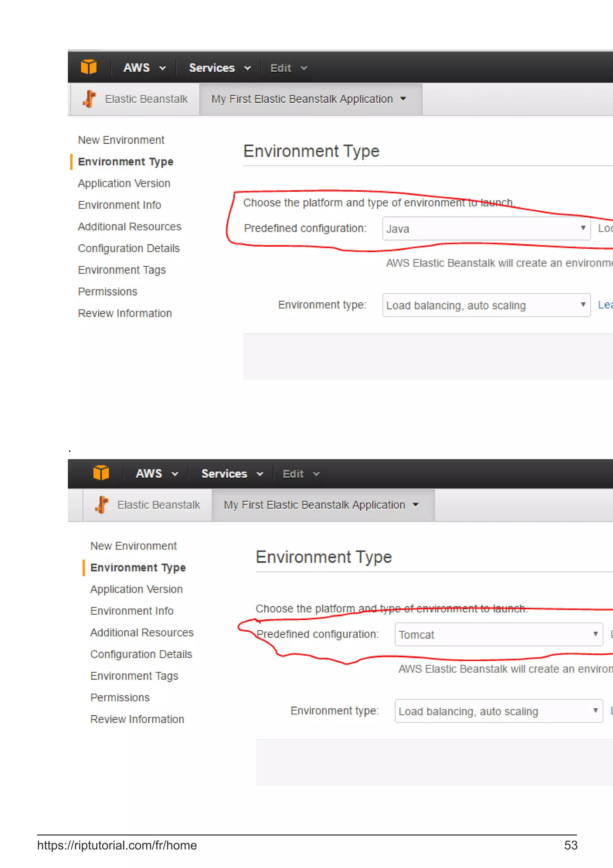613x868 pixels.
Task: Open Services menu in top screenshot
Action: click(x=220, y=68)
